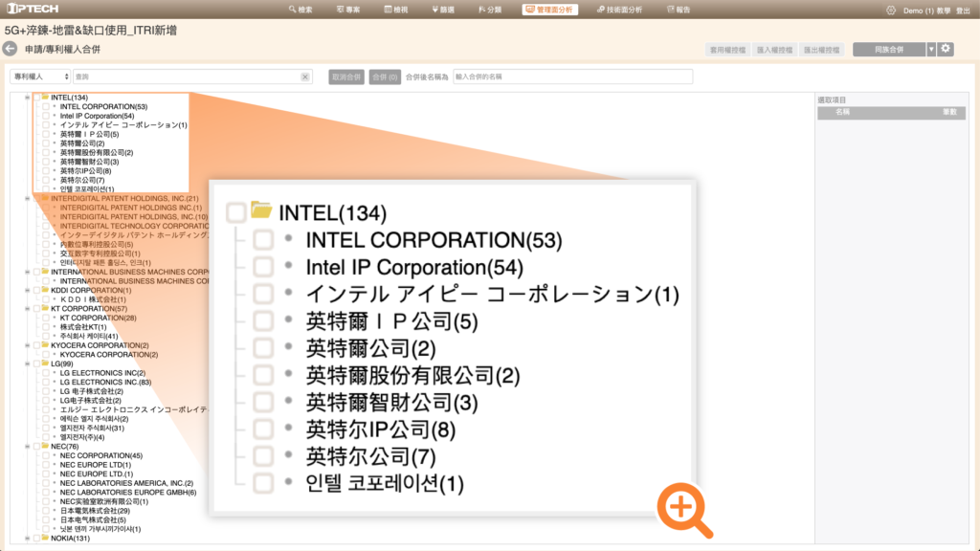
Task: Click the NOKIA(131) folder icon
Action: point(45,538)
